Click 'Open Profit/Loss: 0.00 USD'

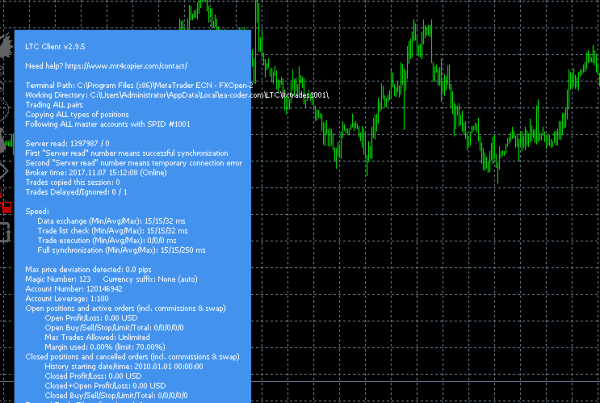tap(91, 318)
